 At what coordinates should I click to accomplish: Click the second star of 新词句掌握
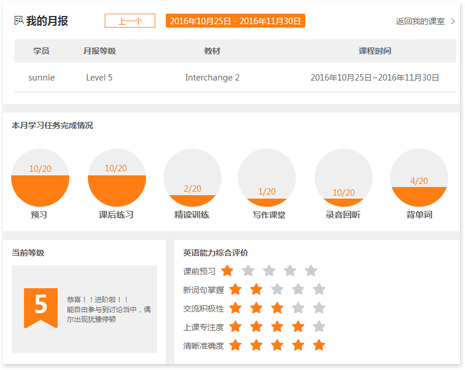(x=256, y=289)
